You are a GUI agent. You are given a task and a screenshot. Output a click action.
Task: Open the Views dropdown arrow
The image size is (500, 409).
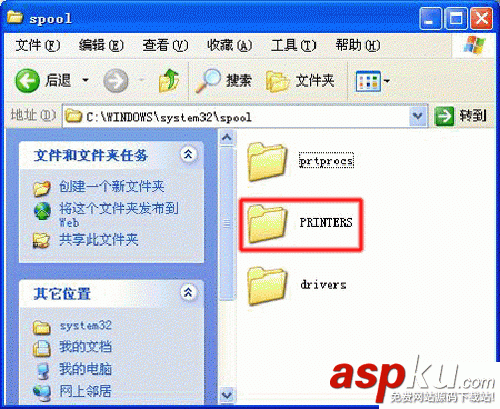387,81
